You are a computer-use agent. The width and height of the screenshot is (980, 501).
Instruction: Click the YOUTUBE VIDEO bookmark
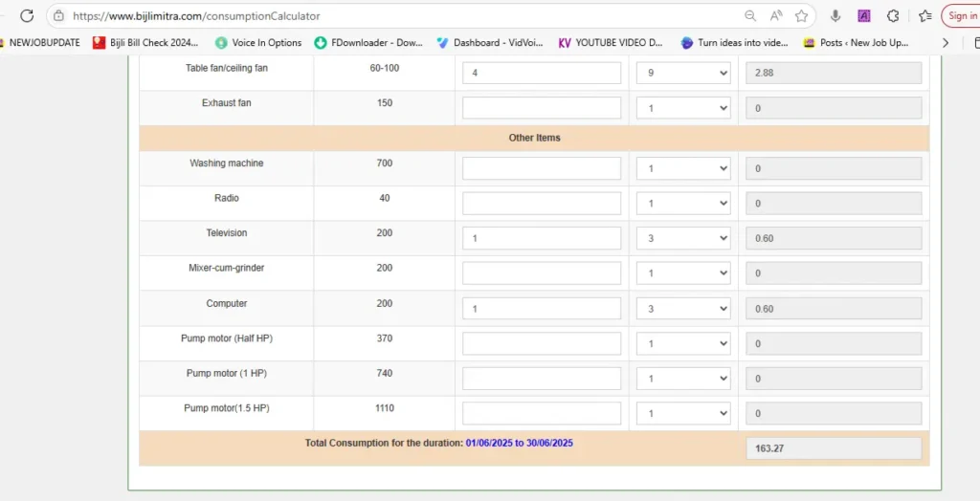[x=610, y=43]
